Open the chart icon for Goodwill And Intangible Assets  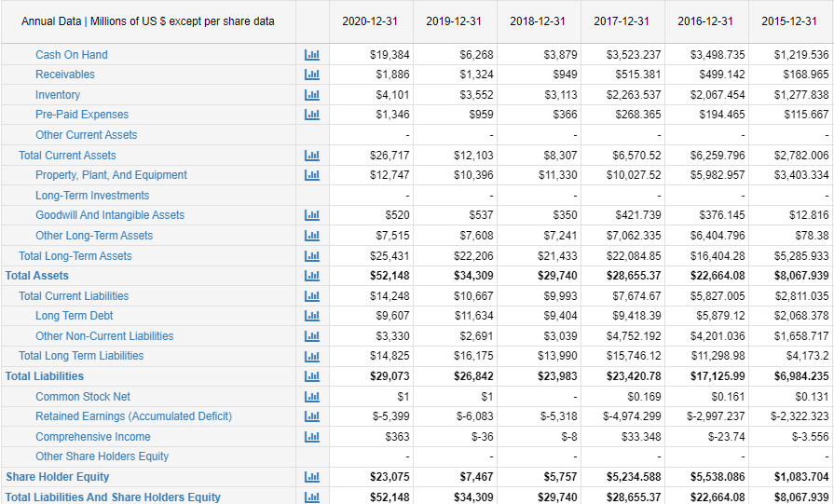311,215
